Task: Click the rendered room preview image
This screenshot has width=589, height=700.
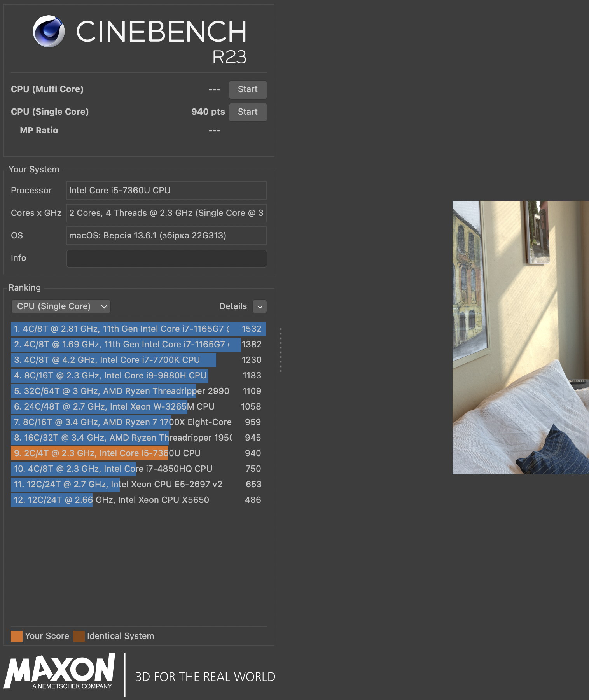Action: coord(521,338)
